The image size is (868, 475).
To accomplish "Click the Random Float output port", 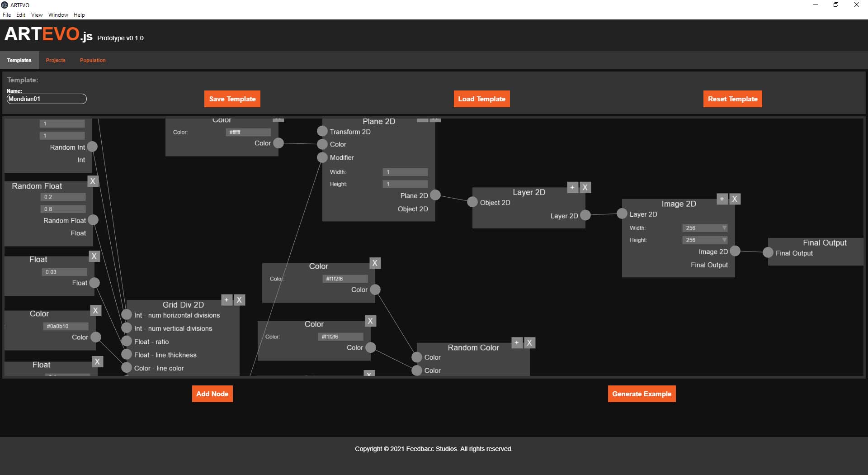I will [93, 220].
